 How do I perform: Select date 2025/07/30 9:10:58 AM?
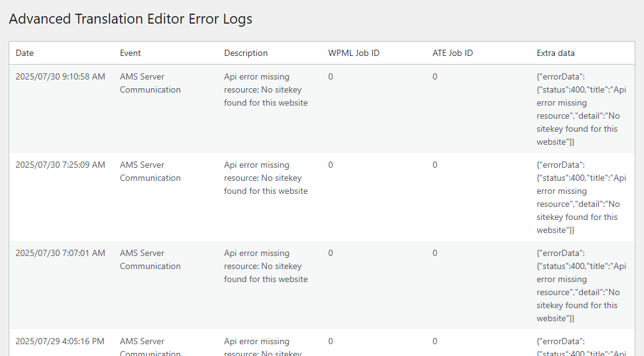tap(60, 77)
